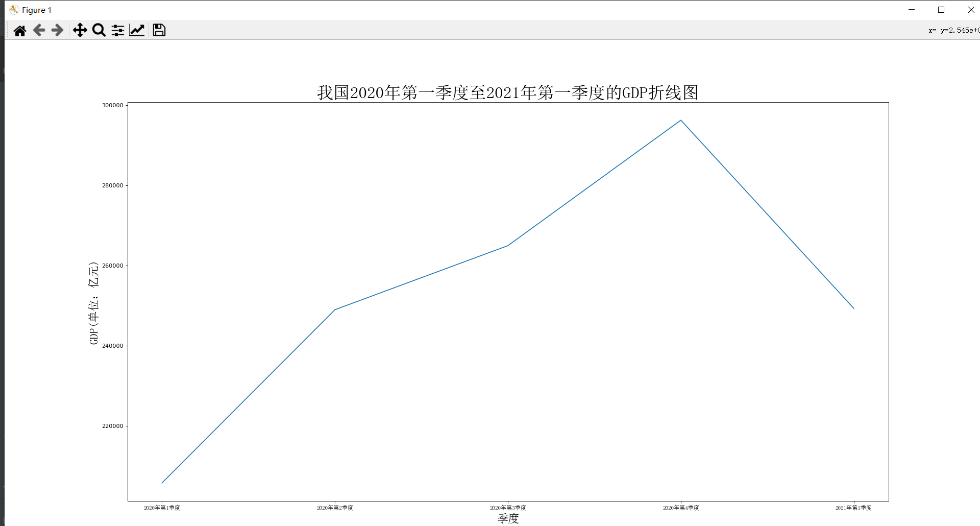Select the Zoom-to-rectangle magnifier tool
This screenshot has width=980, height=526.
pos(99,30)
